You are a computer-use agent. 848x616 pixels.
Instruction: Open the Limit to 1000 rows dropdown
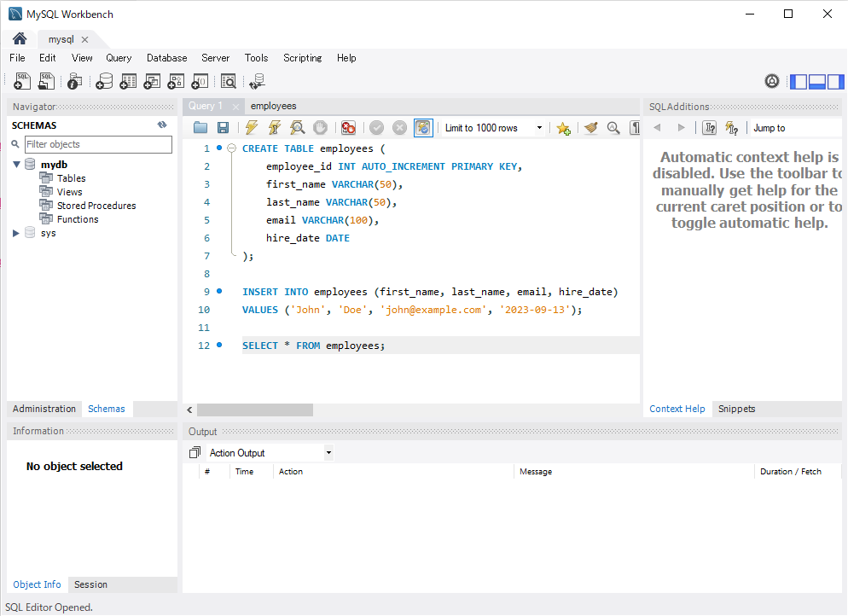(x=494, y=128)
